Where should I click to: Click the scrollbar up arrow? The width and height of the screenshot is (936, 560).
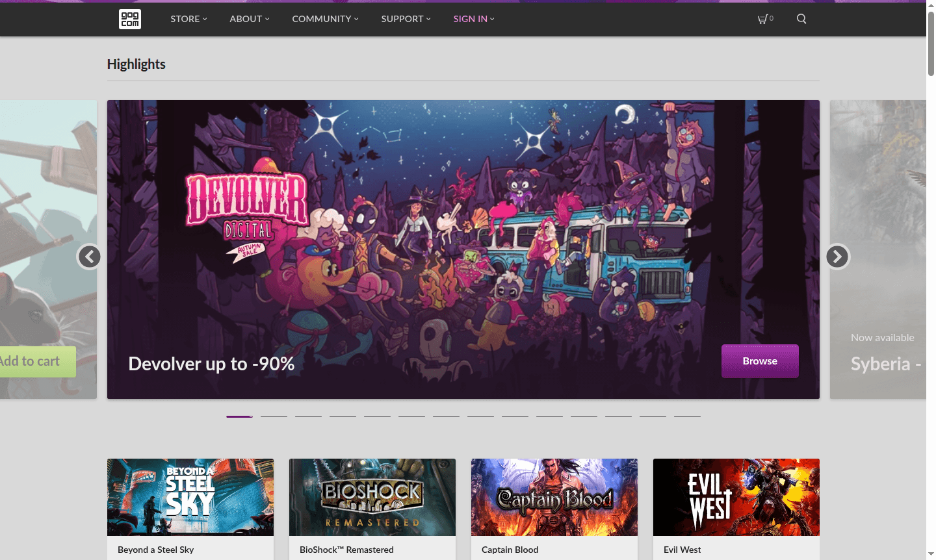pos(931,5)
